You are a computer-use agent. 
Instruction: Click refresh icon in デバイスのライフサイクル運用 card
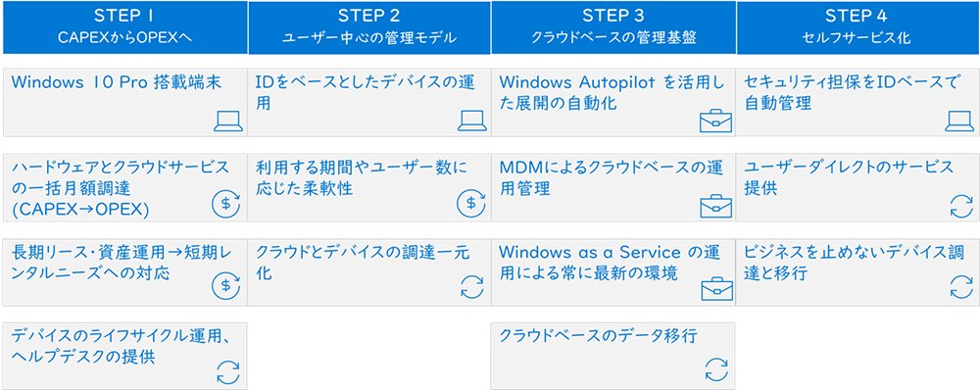tap(228, 372)
